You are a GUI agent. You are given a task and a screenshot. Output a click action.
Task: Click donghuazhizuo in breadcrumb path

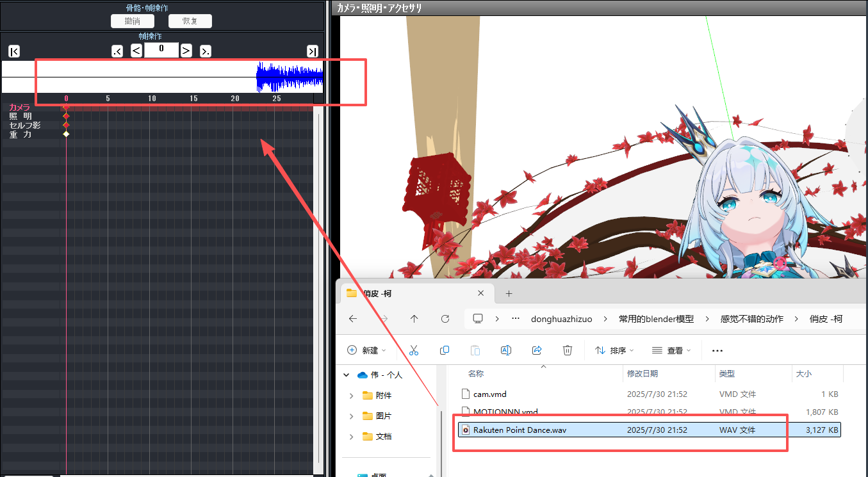(562, 319)
